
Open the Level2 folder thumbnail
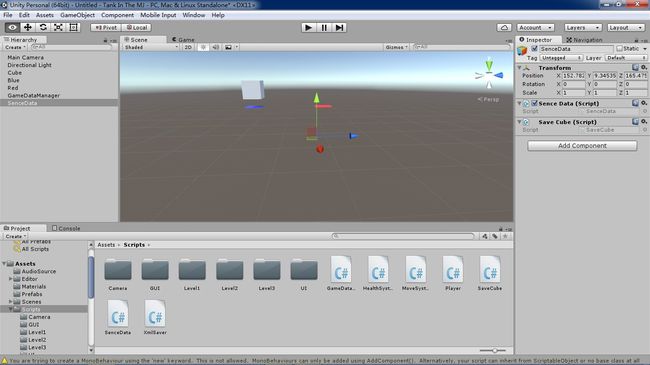[x=229, y=270]
